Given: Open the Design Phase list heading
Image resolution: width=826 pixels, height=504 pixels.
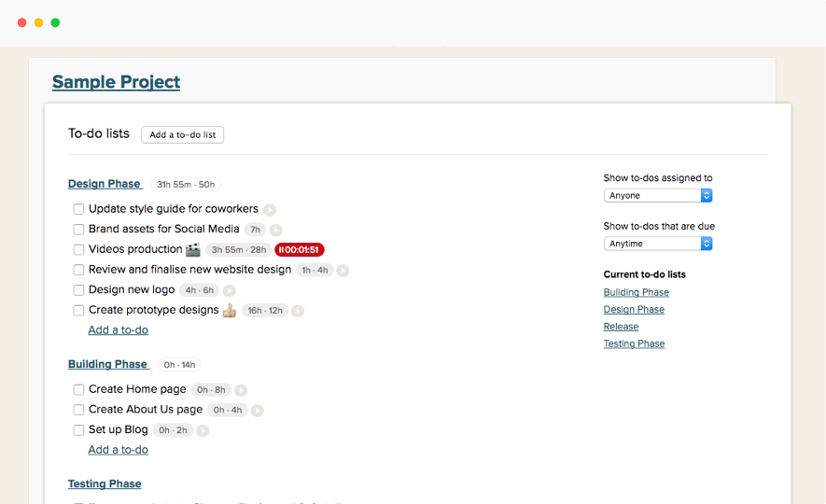Looking at the screenshot, I should [105, 184].
